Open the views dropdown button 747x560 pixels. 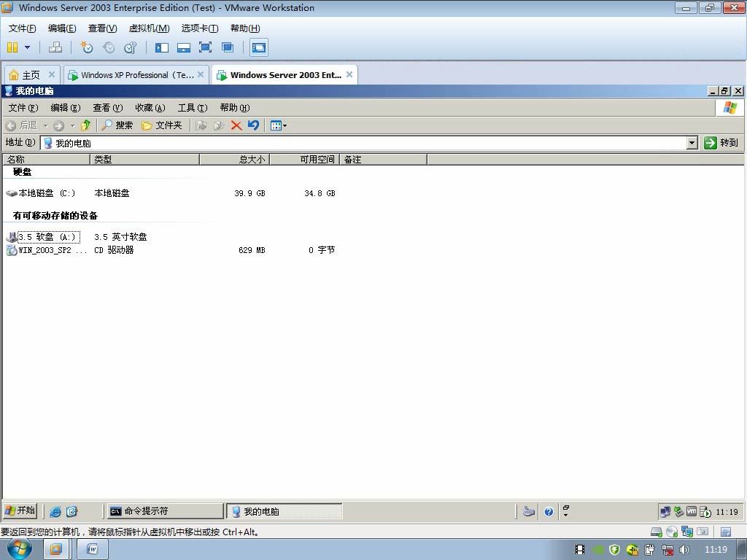click(x=279, y=125)
